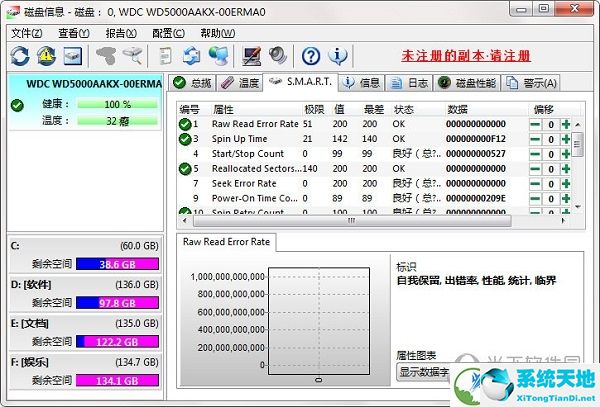Click the green health check icon for WDC disk
The width and height of the screenshot is (600, 407).
pyautogui.click(x=17, y=105)
